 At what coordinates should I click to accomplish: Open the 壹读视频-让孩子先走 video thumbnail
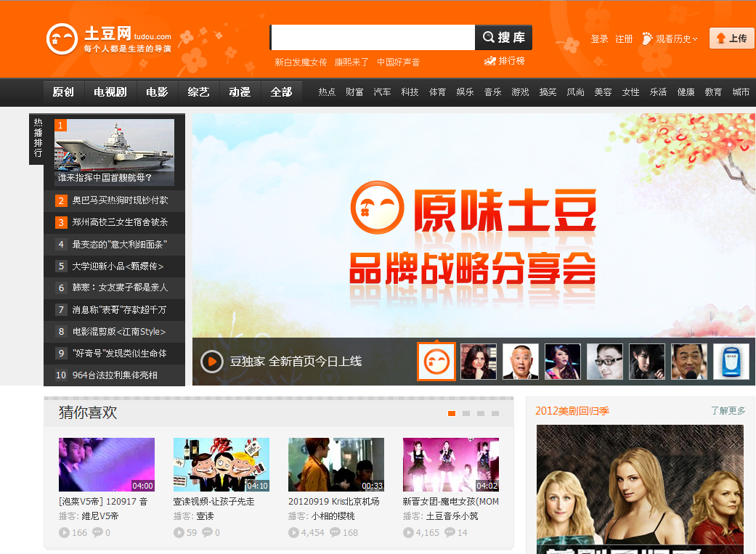(x=221, y=465)
